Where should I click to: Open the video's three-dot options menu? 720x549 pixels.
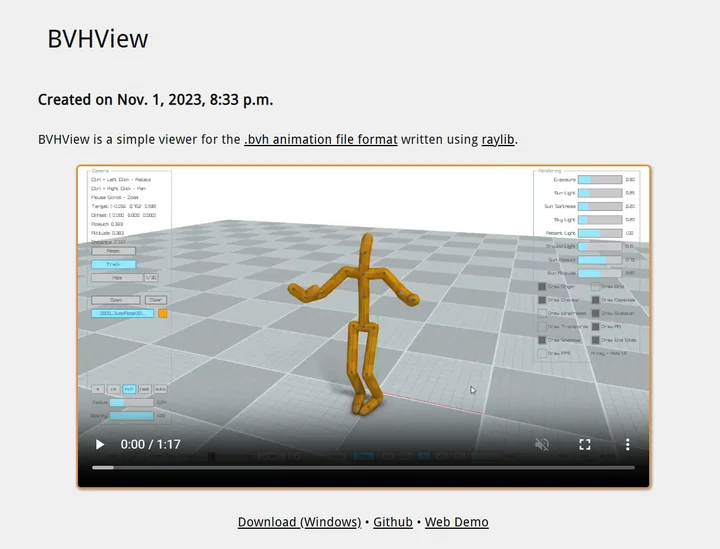click(x=627, y=444)
